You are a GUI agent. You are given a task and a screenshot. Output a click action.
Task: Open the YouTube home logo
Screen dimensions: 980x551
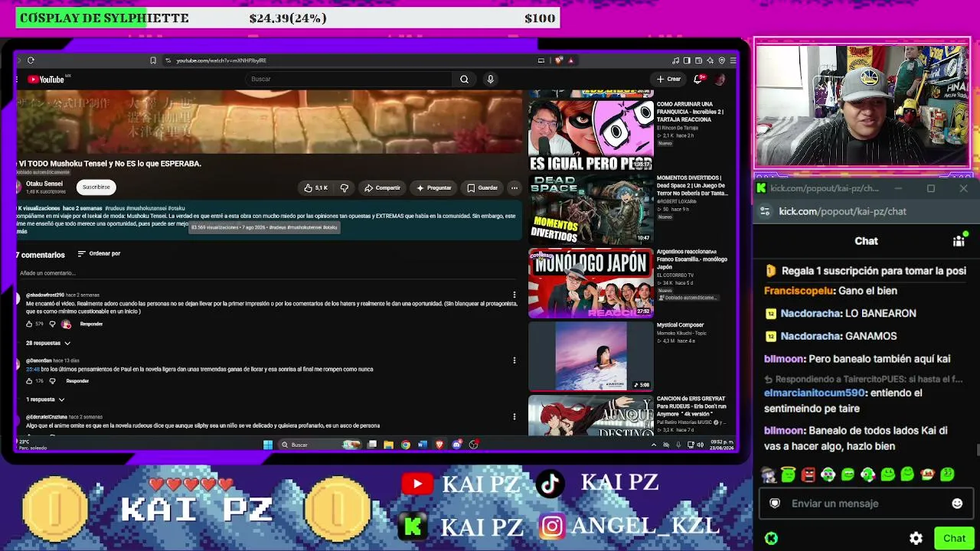coord(47,80)
